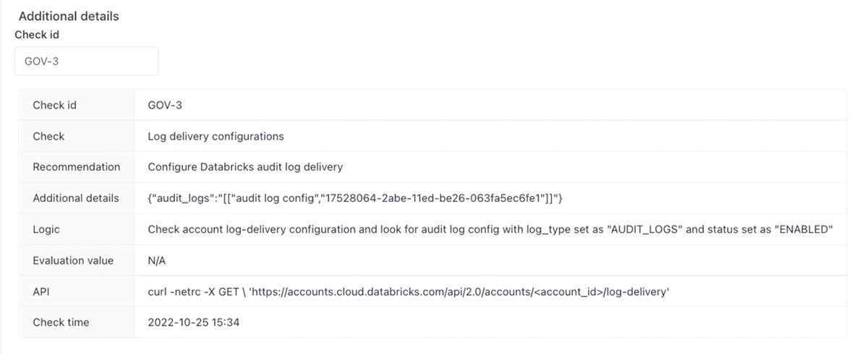Click the 2022-10-25 15:34 timestamp value

pyautogui.click(x=193, y=322)
